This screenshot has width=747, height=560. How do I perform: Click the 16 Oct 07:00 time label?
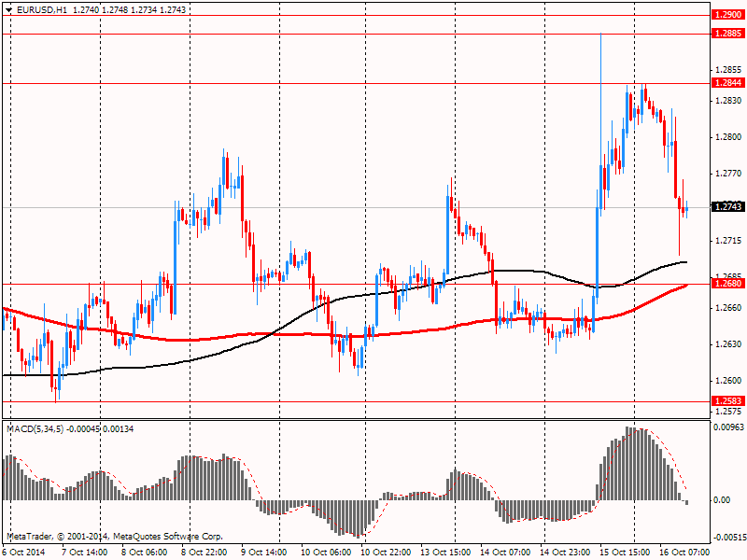(684, 553)
